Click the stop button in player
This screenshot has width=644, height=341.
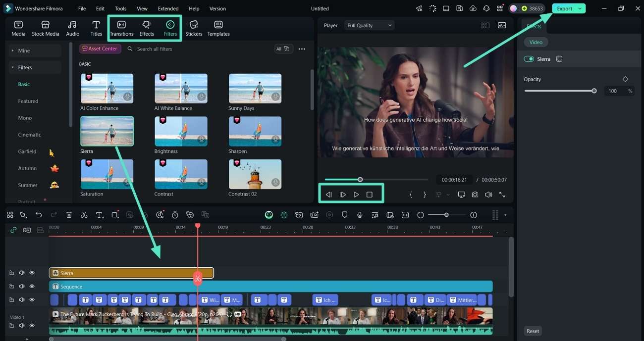tap(370, 195)
